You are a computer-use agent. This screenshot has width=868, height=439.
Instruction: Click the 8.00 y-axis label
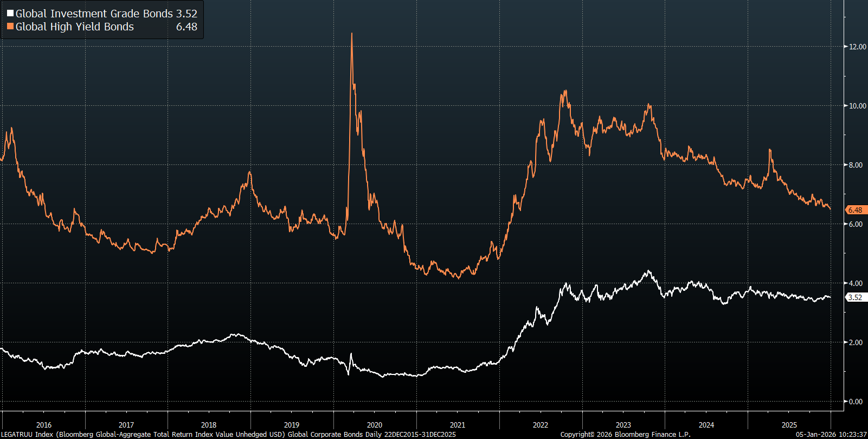tap(856, 165)
